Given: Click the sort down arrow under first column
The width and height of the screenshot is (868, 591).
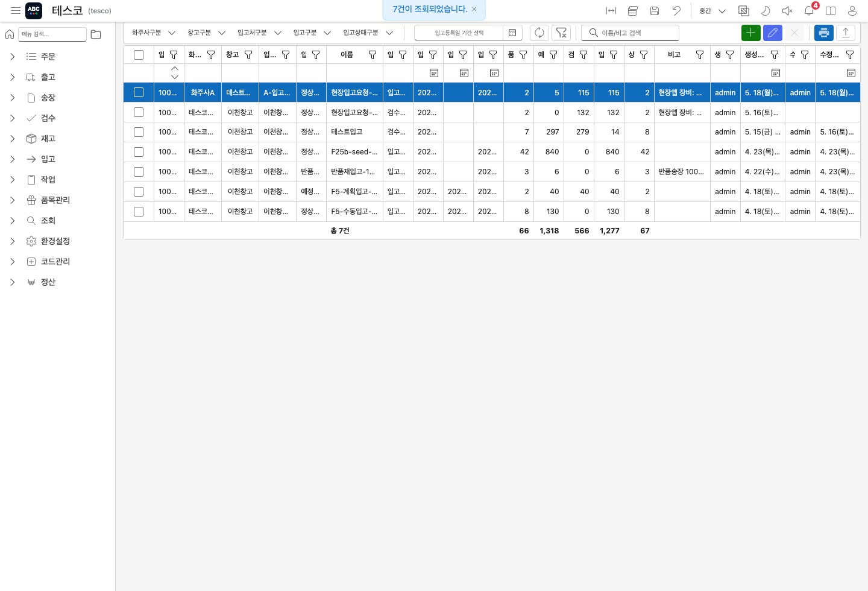Looking at the screenshot, I should (x=175, y=77).
